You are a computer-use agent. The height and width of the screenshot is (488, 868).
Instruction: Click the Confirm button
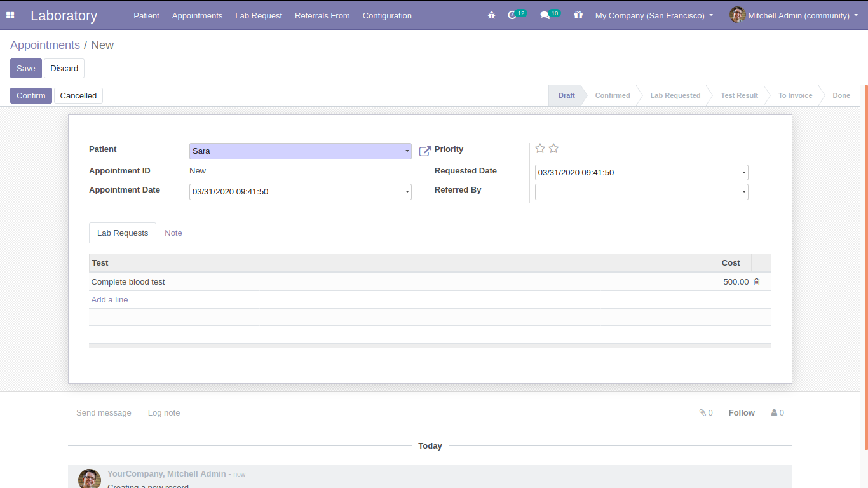point(31,96)
